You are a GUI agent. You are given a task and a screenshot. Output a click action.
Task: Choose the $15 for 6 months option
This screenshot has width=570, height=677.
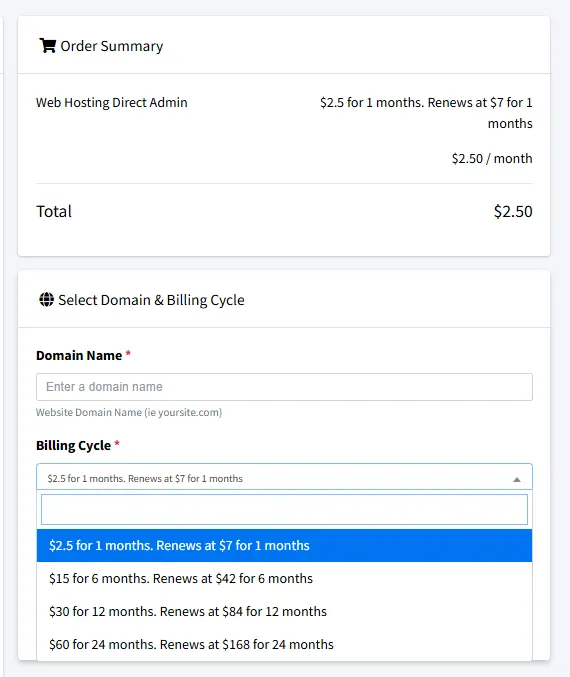284,578
